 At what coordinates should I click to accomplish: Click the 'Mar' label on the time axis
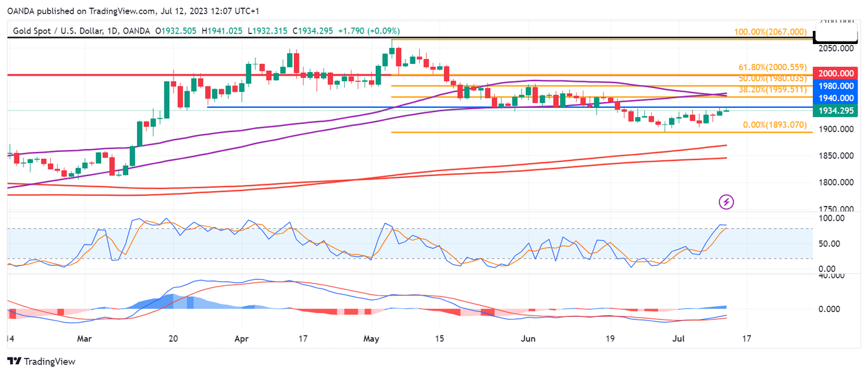pyautogui.click(x=85, y=339)
